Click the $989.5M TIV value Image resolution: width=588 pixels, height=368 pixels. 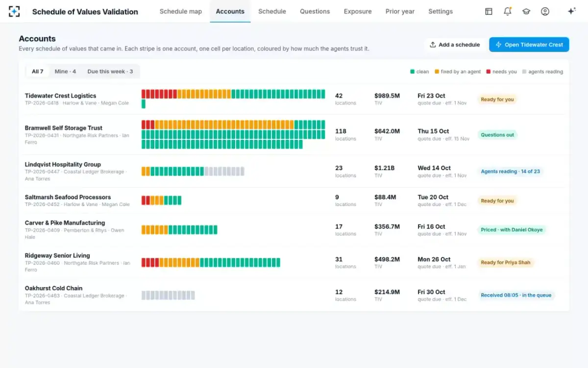[x=387, y=96]
